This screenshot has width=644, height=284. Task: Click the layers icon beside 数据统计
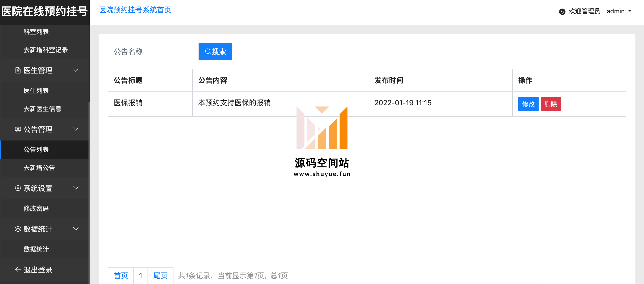(x=18, y=229)
